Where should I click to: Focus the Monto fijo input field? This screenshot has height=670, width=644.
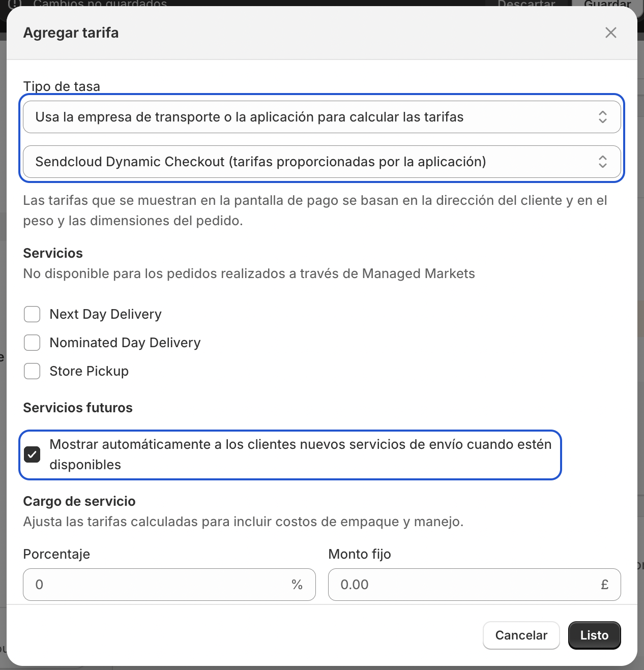(475, 585)
